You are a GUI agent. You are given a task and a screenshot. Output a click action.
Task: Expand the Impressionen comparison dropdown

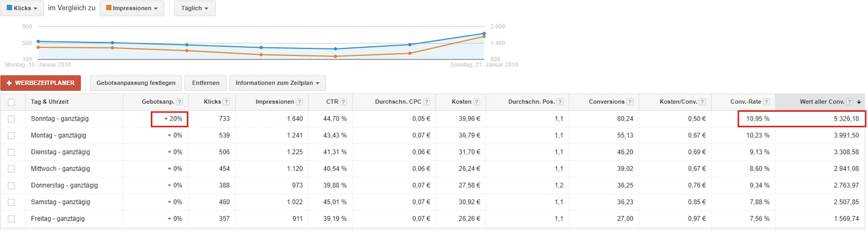click(132, 8)
